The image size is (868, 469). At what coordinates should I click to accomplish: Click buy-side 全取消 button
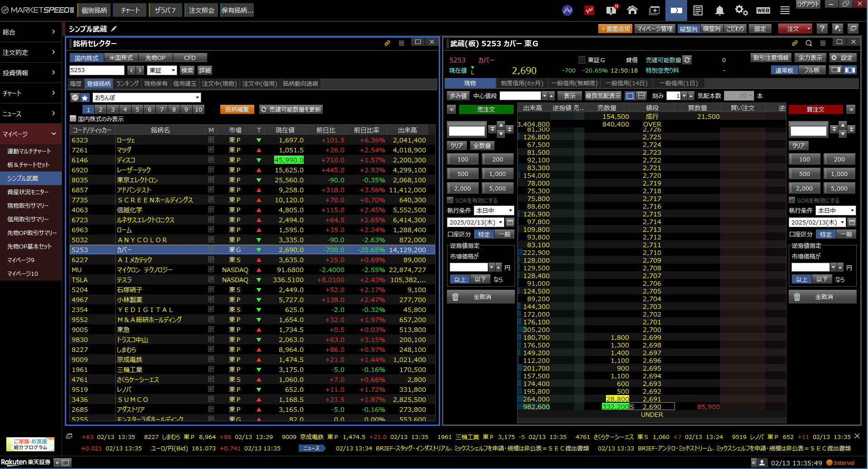pos(823,297)
